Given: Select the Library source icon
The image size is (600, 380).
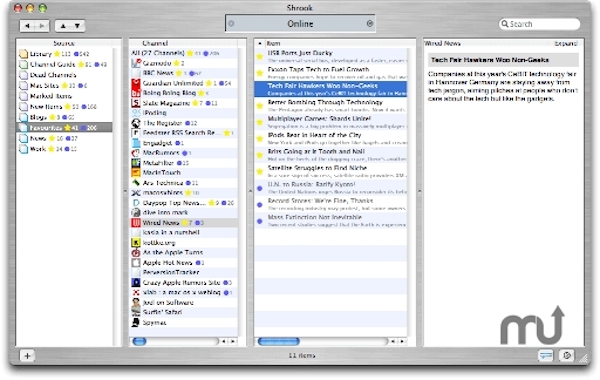Looking at the screenshot, I should pos(23,54).
